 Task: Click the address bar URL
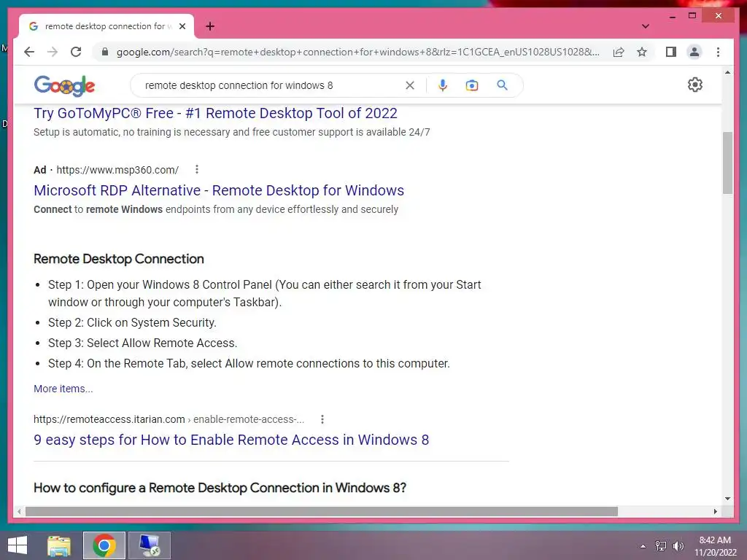click(x=357, y=52)
